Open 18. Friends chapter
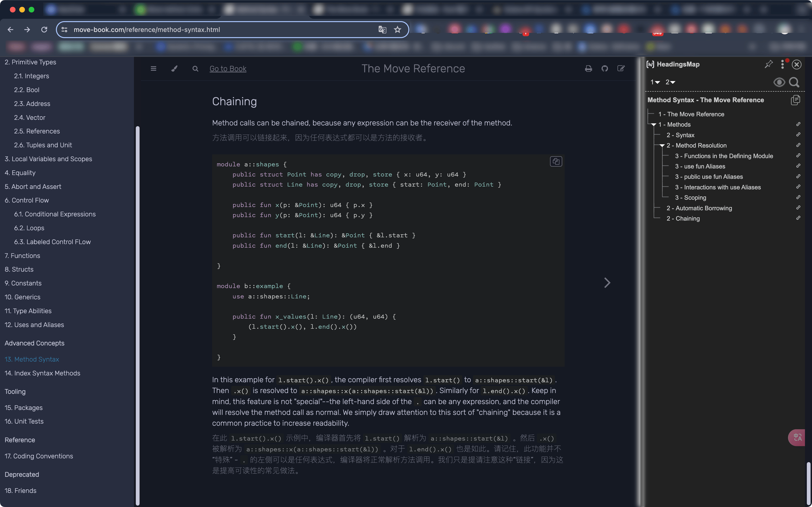The height and width of the screenshot is (507, 812). click(20, 491)
